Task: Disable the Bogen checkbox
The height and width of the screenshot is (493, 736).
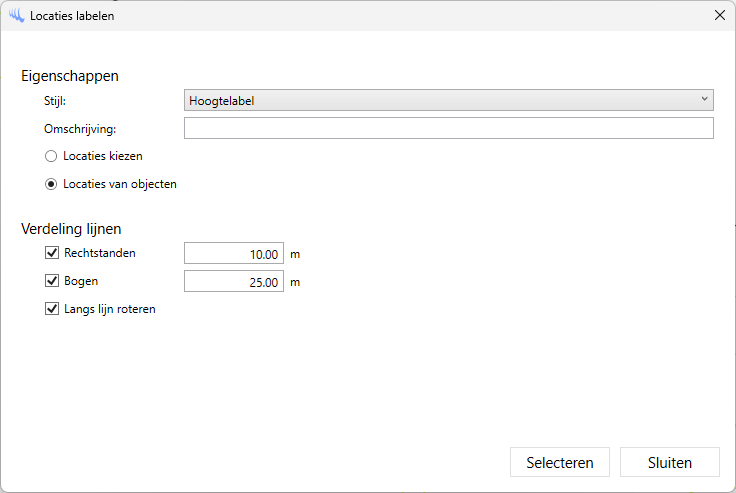Action: (52, 281)
